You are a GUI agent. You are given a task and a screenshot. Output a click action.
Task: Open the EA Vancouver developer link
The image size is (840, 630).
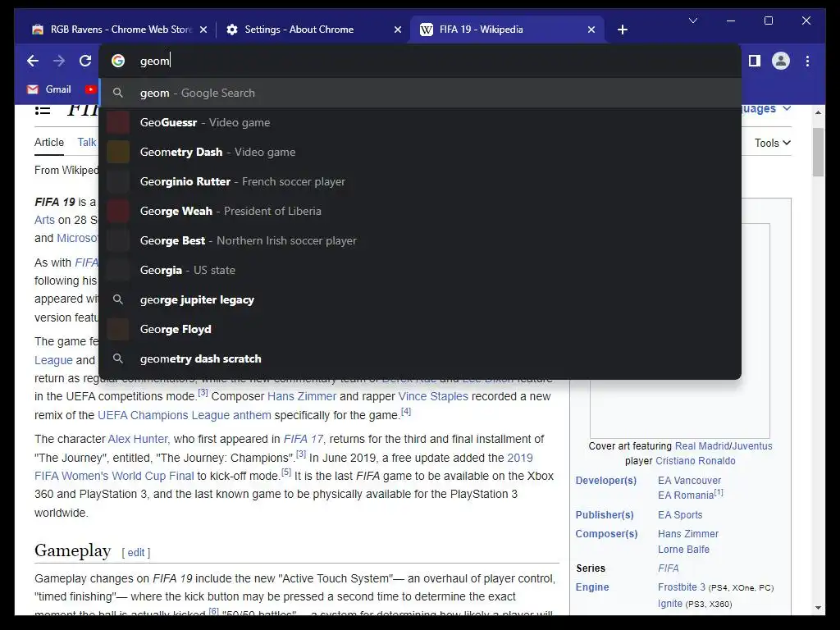[x=689, y=481]
